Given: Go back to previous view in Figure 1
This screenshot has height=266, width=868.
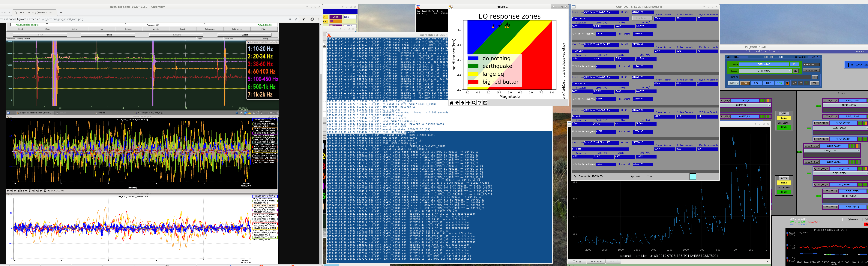Looking at the screenshot, I should pos(457,103).
